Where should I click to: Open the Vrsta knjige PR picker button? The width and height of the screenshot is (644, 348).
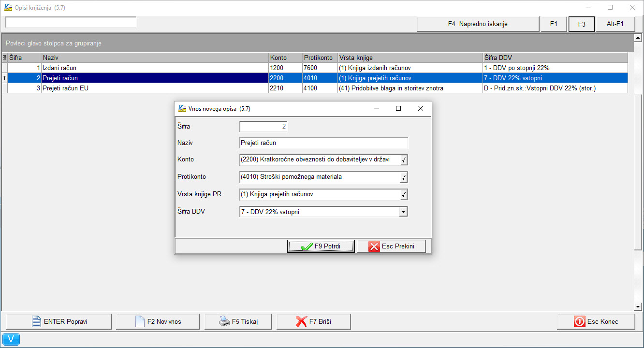click(x=404, y=195)
